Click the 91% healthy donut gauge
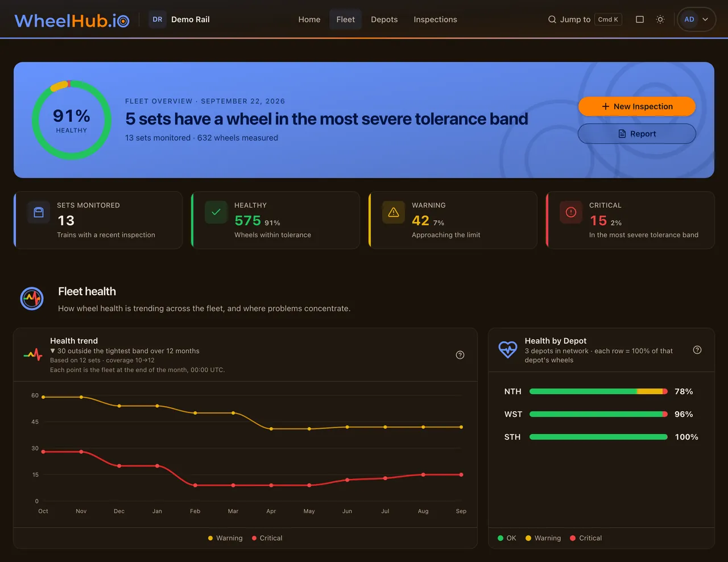Viewport: 728px width, 562px height. (72, 120)
